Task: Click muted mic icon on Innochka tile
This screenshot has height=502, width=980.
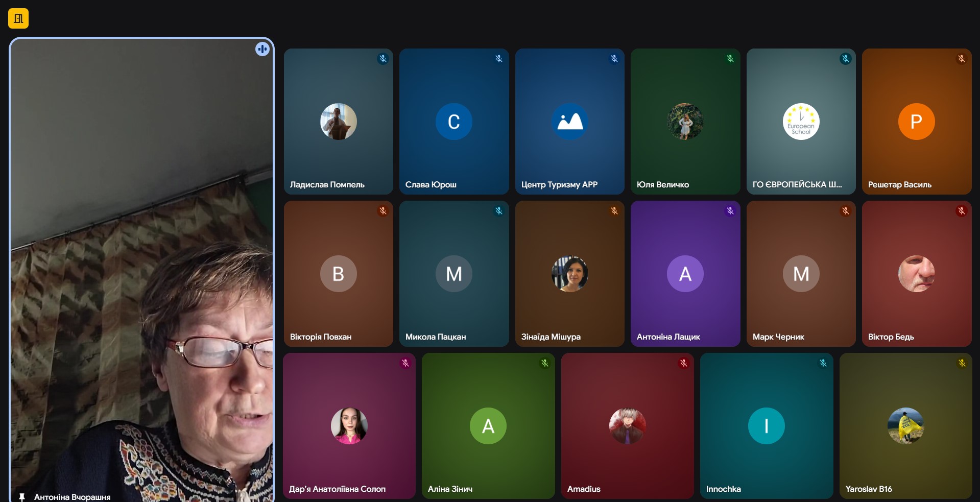Action: coord(823,363)
